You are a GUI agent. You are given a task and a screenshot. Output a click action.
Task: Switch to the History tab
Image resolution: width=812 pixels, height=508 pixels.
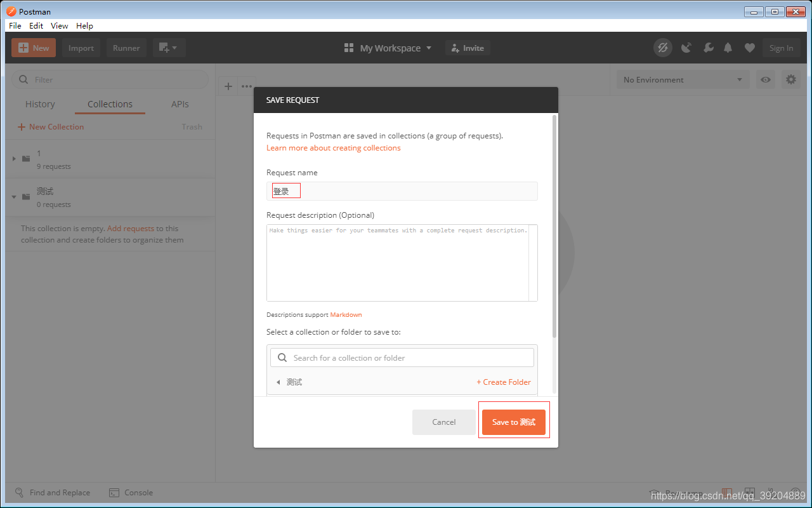[x=40, y=104]
